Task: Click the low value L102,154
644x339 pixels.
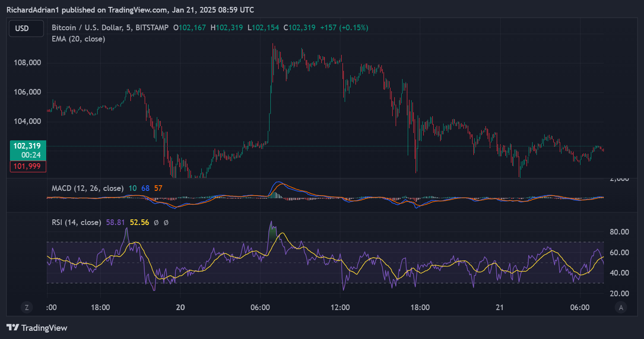Action: click(263, 28)
